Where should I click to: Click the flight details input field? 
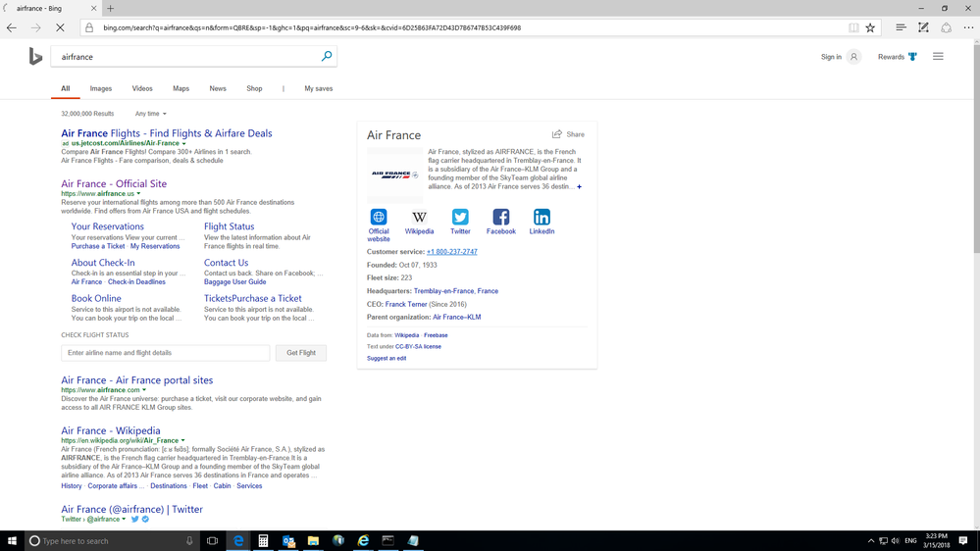[165, 353]
